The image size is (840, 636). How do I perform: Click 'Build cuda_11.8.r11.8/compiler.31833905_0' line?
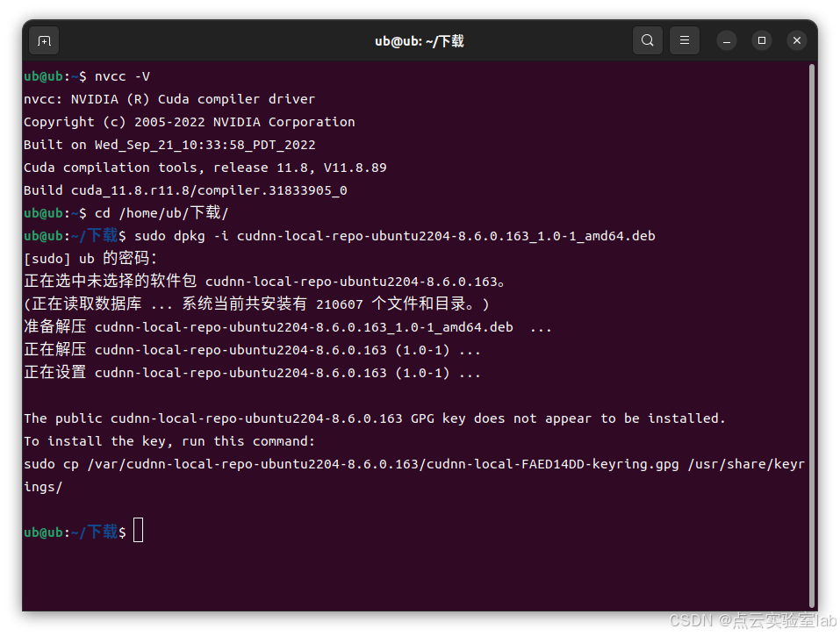185,190
